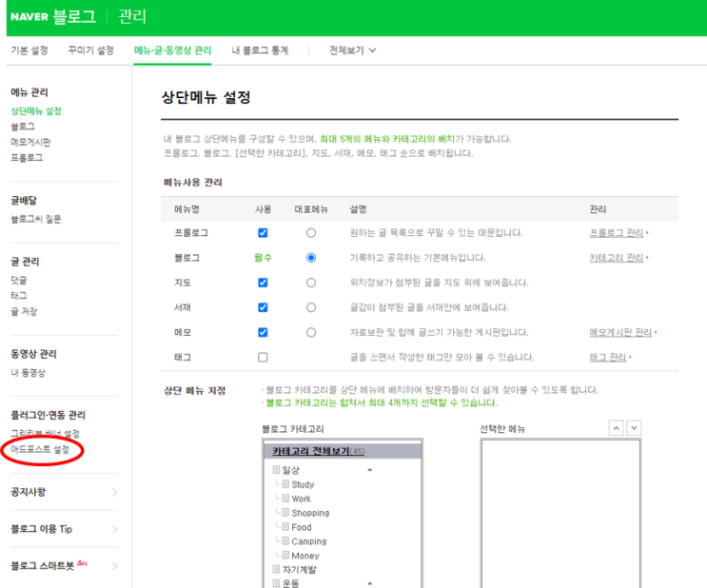The width and height of the screenshot is (707, 588).
Task: Select Camping category
Action: (x=309, y=541)
